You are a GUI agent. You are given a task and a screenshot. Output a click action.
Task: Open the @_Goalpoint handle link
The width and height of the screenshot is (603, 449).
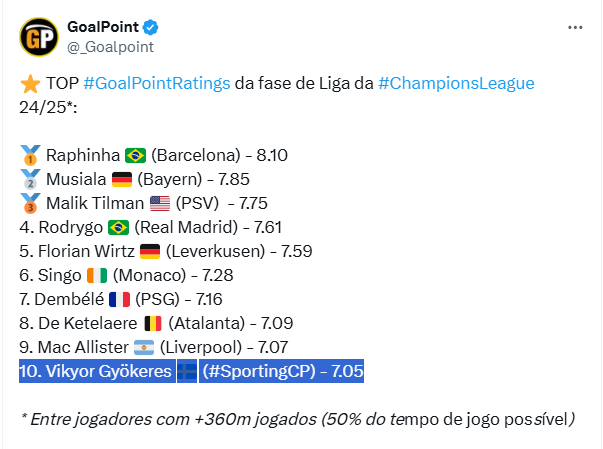[110, 47]
